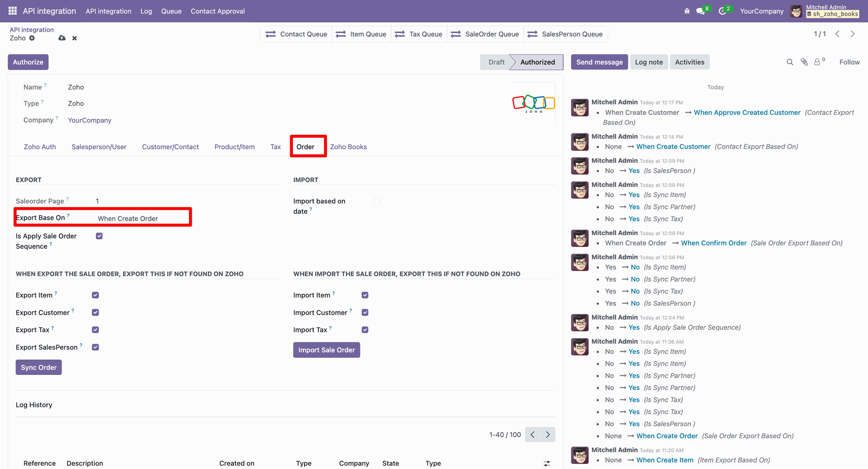868x469 pixels.
Task: Open SalesPerson Queue stat button
Action: click(566, 34)
